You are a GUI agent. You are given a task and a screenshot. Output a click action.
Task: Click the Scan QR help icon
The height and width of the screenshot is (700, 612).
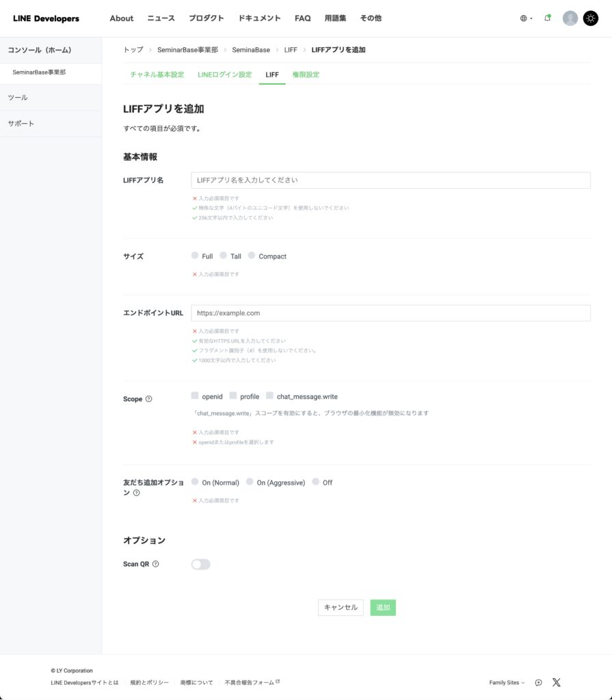[156, 564]
